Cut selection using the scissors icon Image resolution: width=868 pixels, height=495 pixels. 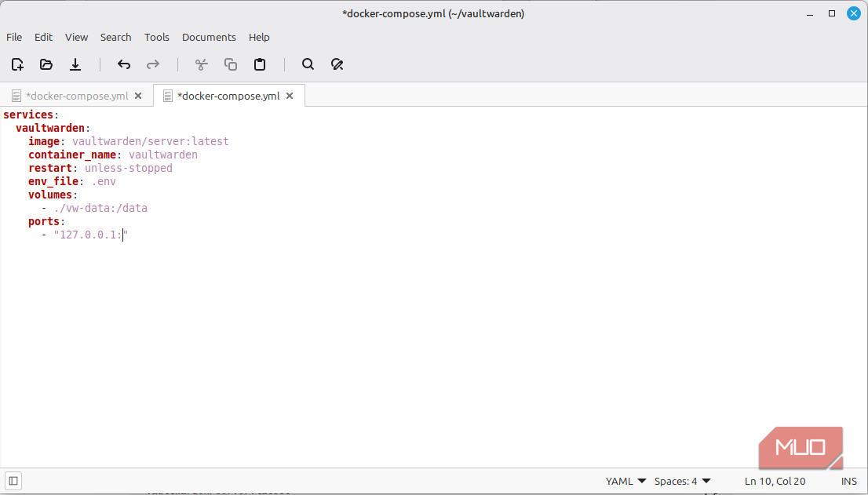tap(202, 64)
